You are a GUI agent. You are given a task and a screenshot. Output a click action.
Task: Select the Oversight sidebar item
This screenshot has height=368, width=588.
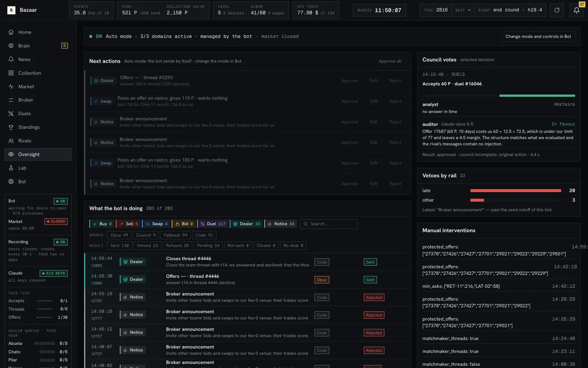38,154
